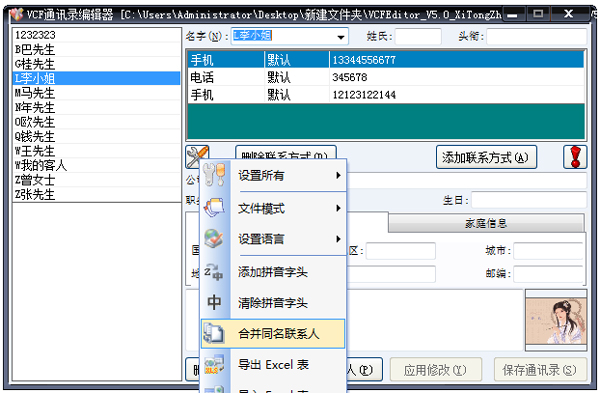Click the VCF editor title bar icon
This screenshot has width=600, height=393.
pos(16,15)
